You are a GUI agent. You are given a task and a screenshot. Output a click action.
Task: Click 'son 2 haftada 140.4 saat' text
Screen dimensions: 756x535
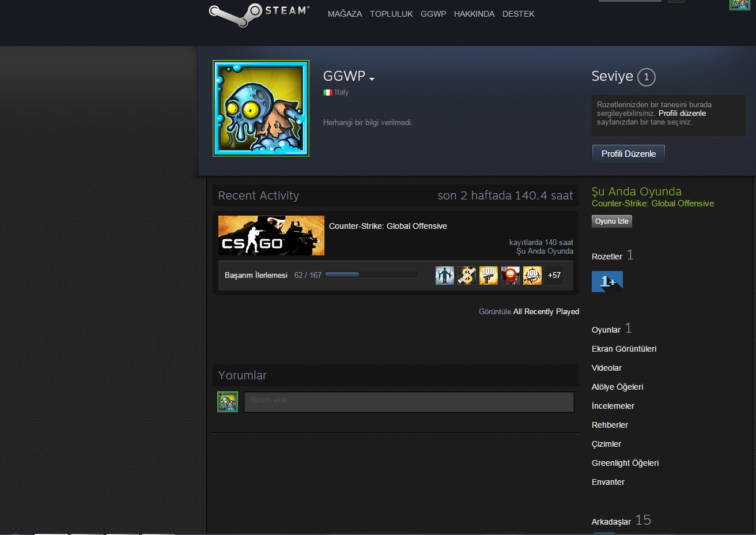pos(505,195)
